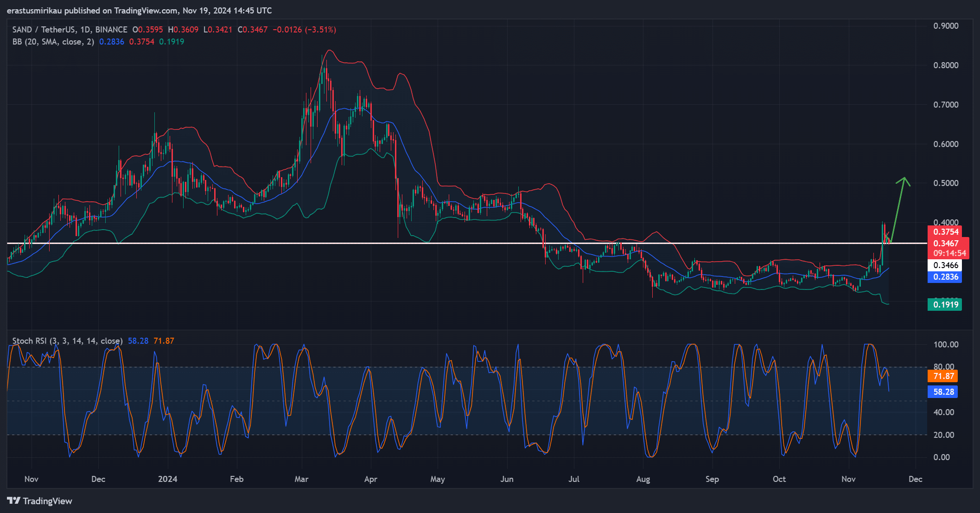This screenshot has width=980, height=513.
Task: Click the -0.0126 (-3.51%) change value
Action: (304, 30)
